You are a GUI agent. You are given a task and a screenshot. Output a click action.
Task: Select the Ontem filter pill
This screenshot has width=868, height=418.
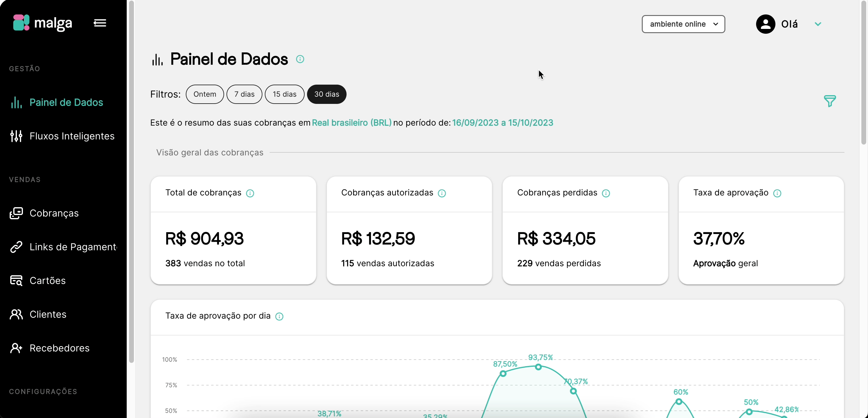[204, 94]
